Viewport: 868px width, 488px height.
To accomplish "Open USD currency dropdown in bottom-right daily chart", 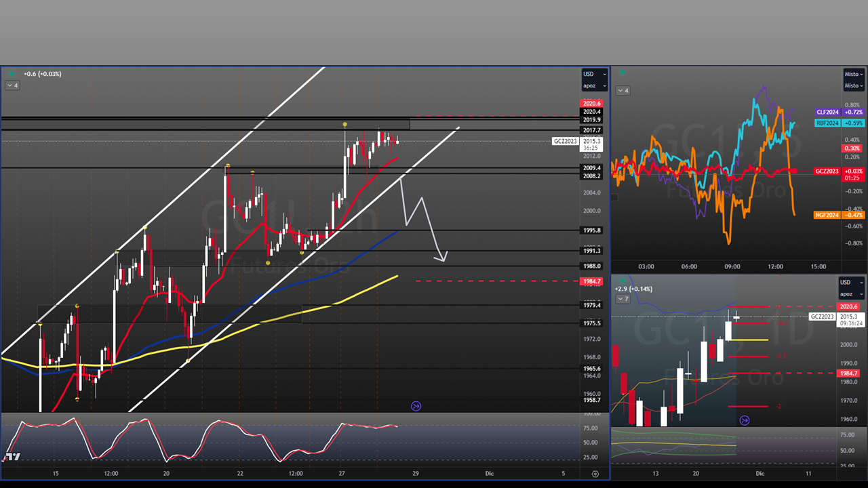I will point(848,282).
